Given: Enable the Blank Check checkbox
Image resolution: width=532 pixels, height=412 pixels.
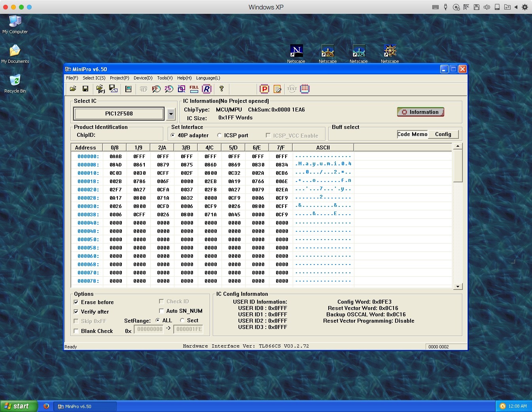Looking at the screenshot, I should click(x=76, y=331).
